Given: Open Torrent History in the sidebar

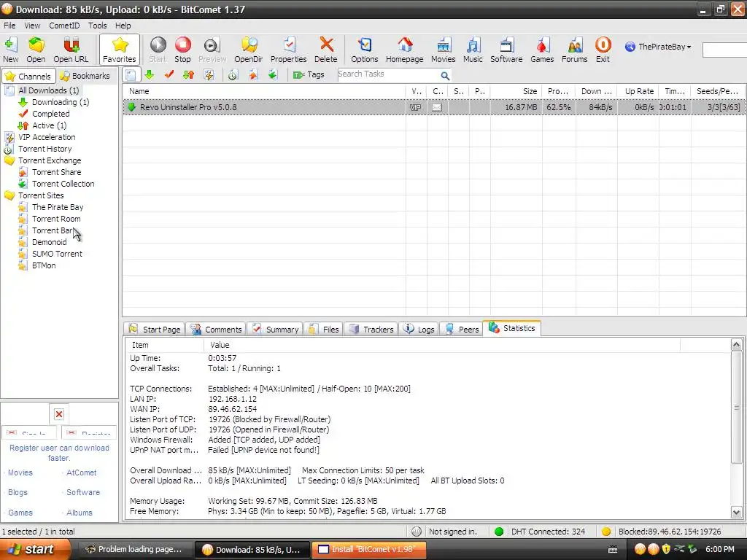Looking at the screenshot, I should click(44, 149).
